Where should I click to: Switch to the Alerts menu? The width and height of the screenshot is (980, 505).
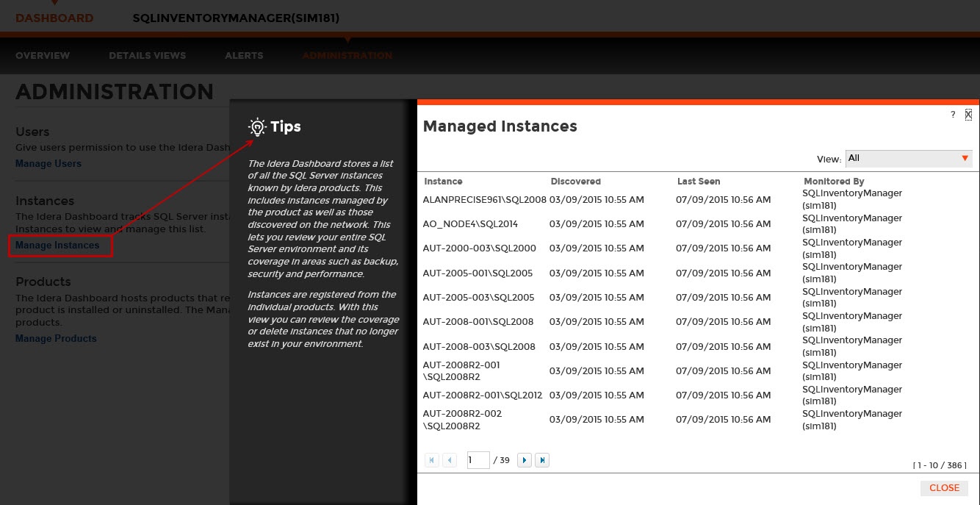(x=244, y=56)
